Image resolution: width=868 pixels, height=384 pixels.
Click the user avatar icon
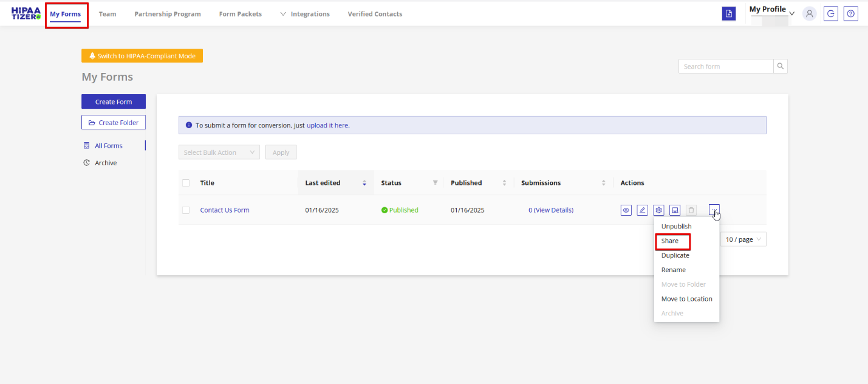click(809, 14)
